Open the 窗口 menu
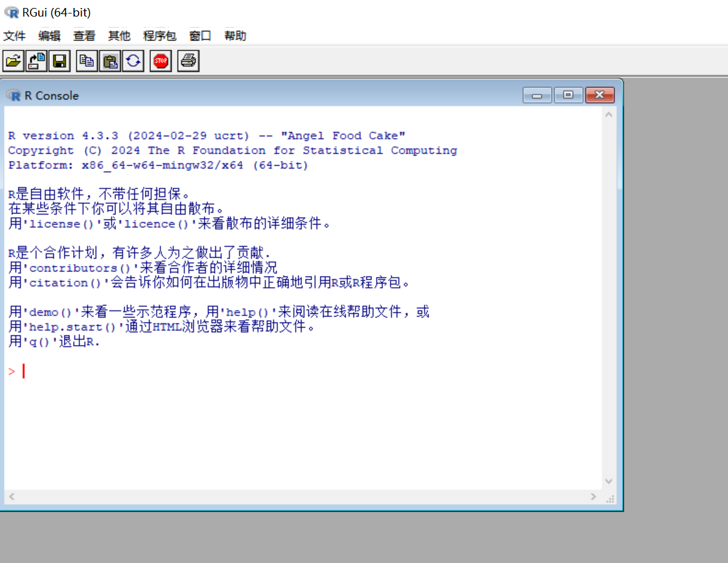The width and height of the screenshot is (728, 563). tap(200, 36)
